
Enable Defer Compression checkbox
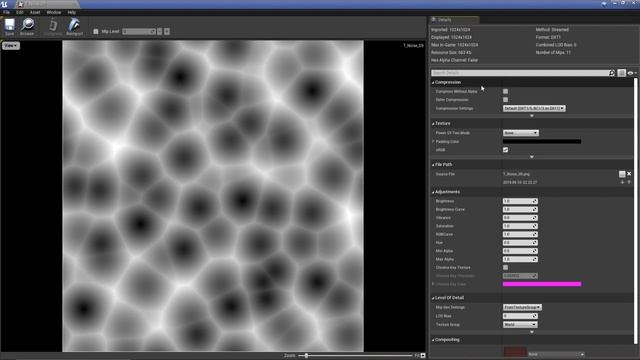(505, 100)
